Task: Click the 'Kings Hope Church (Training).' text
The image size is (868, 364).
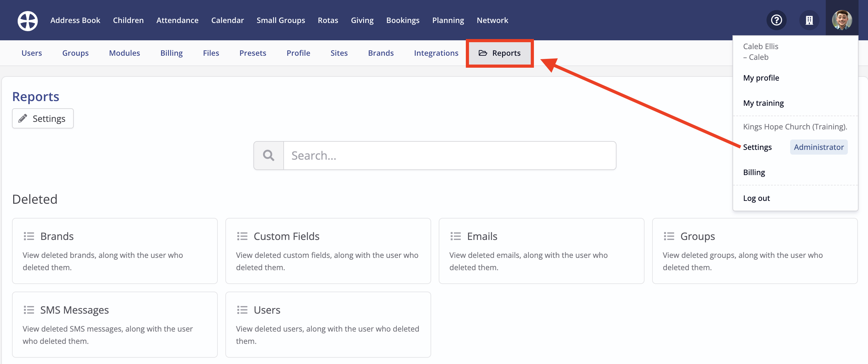Action: click(795, 127)
